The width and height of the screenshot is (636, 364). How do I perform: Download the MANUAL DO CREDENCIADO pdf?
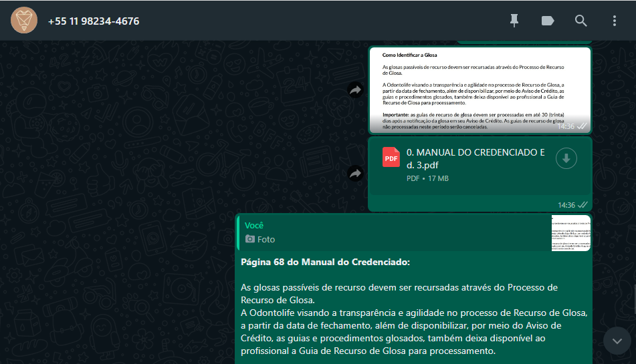(x=566, y=158)
